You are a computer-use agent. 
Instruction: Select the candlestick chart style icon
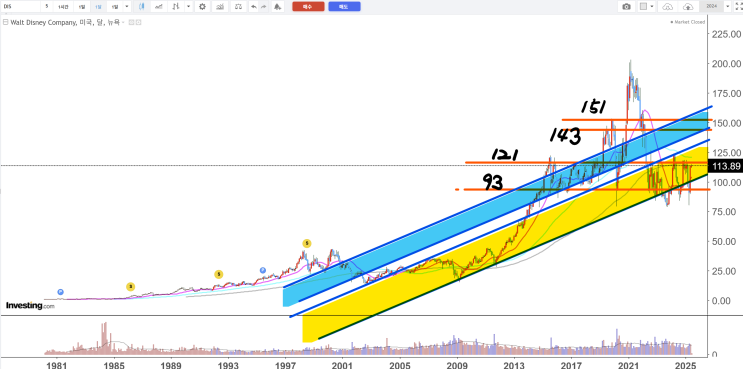click(143, 7)
